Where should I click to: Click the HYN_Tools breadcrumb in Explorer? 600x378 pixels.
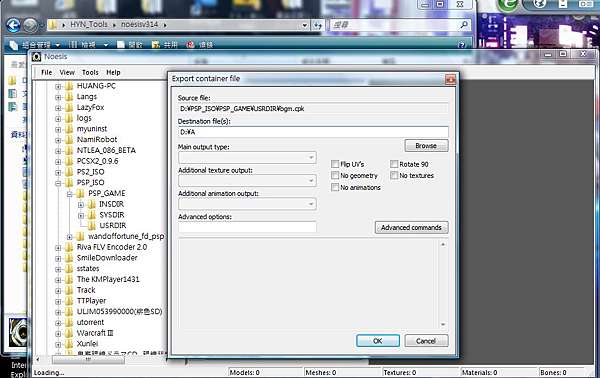89,24
